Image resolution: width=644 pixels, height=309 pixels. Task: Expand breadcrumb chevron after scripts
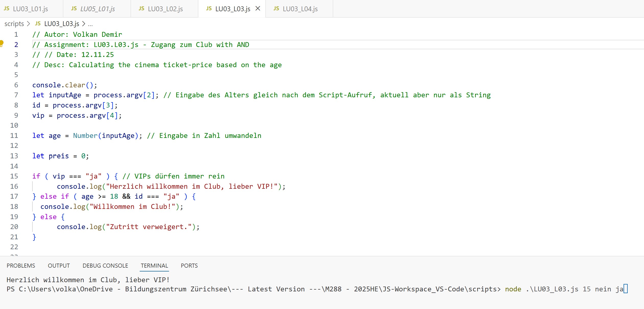(28, 24)
